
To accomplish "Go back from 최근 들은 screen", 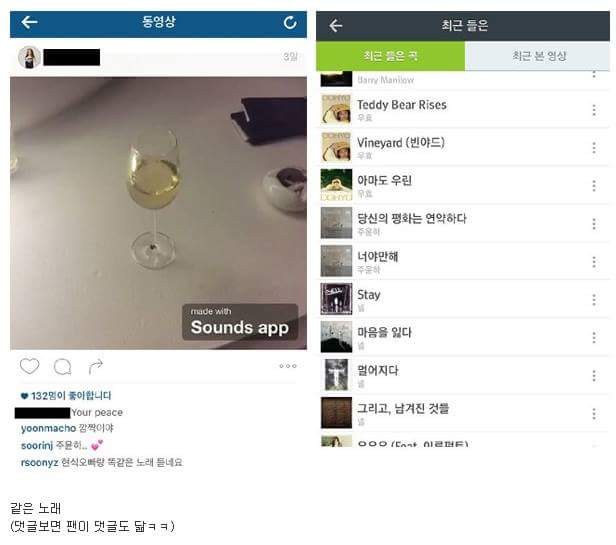I will pyautogui.click(x=336, y=26).
